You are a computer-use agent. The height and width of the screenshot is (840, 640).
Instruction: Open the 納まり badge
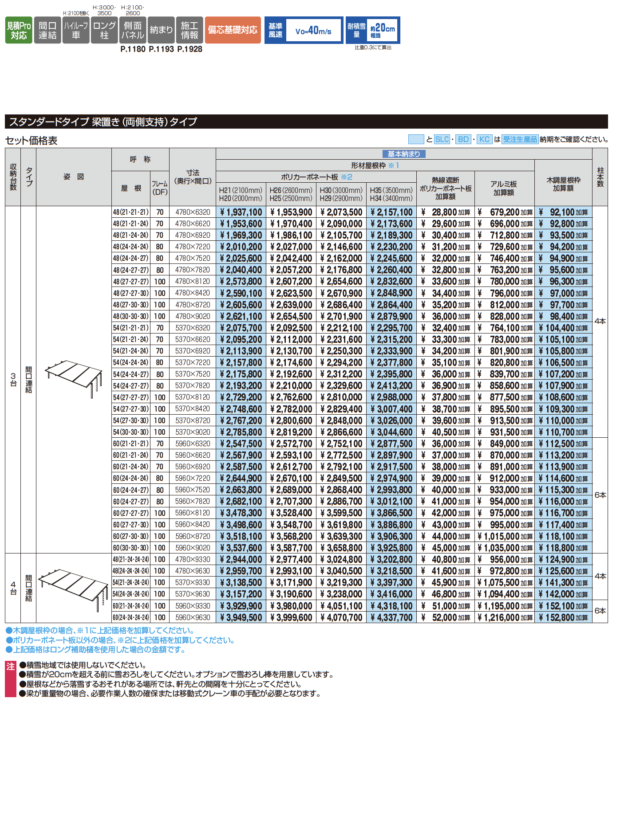pyautogui.click(x=161, y=30)
